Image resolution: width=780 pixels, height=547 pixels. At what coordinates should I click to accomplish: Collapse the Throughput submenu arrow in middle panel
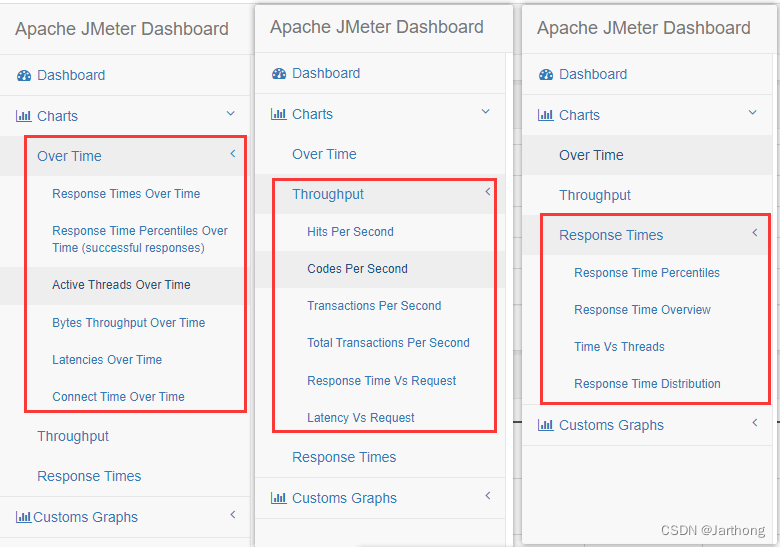click(488, 191)
